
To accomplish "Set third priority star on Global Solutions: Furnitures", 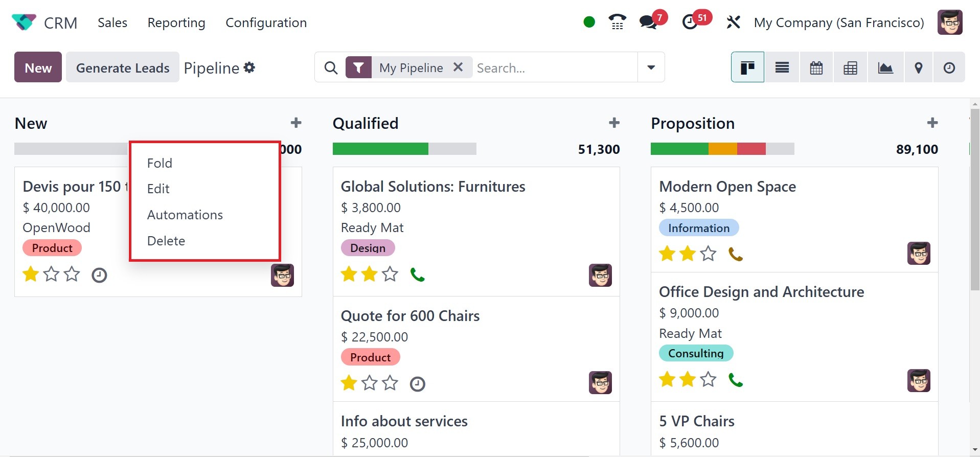I will click(390, 275).
